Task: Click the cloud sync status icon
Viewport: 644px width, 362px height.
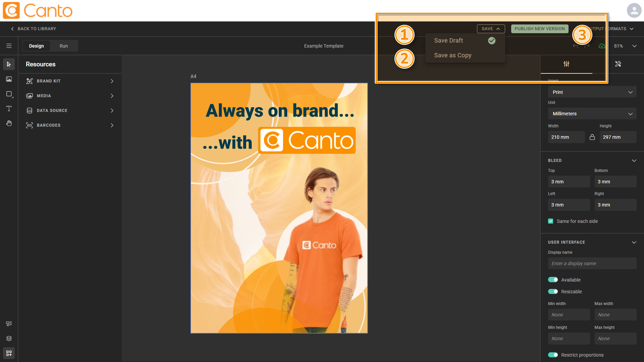Action: coord(602,46)
